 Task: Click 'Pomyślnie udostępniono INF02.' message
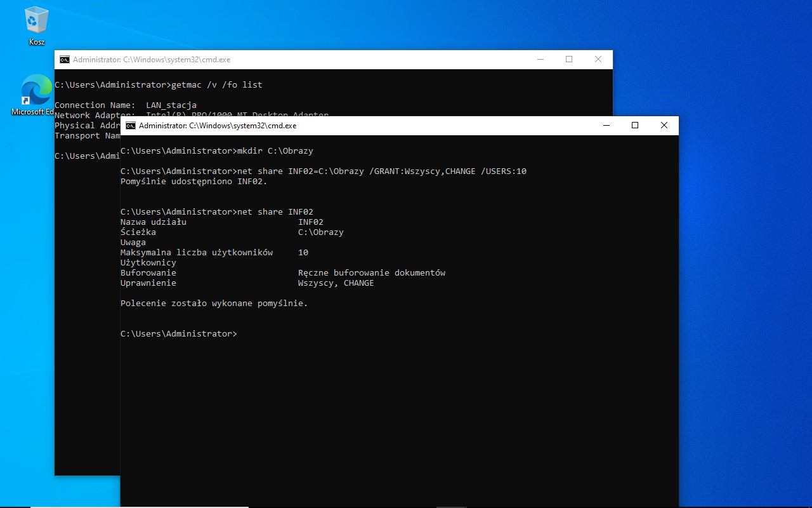click(x=194, y=182)
